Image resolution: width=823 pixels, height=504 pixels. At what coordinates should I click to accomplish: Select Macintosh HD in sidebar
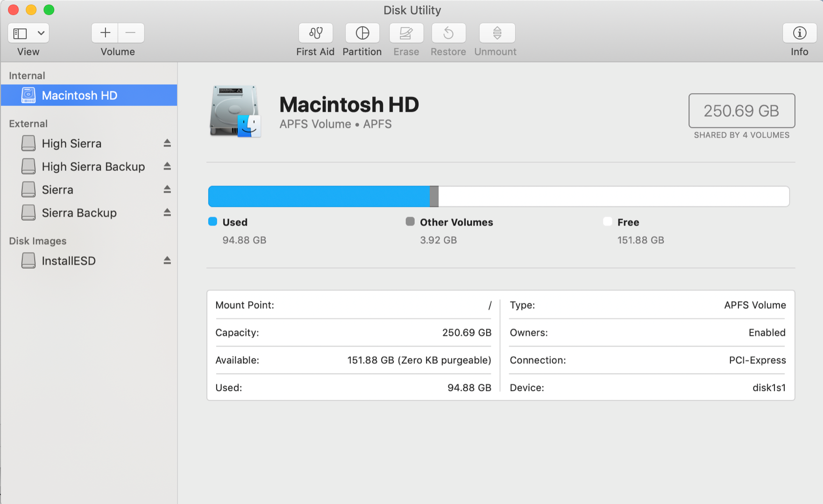[79, 96]
